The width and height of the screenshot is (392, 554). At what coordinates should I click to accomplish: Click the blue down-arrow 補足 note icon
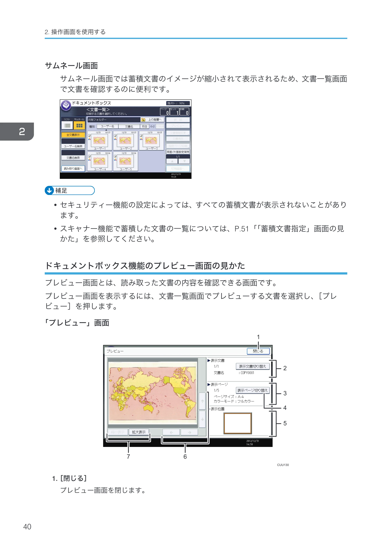49,191
